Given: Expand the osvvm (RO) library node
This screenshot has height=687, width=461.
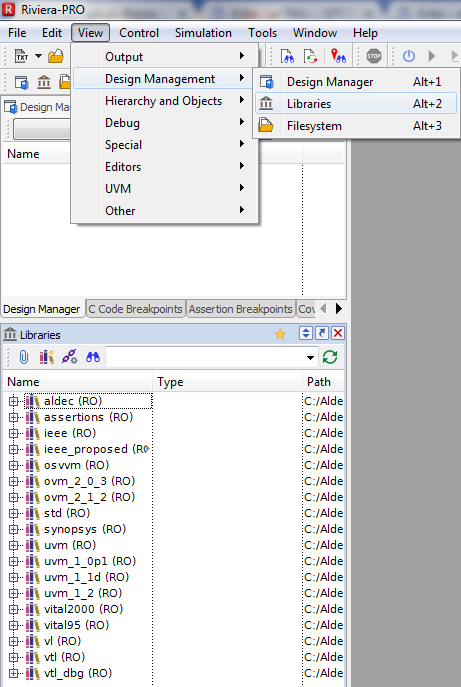Looking at the screenshot, I should pos(14,465).
